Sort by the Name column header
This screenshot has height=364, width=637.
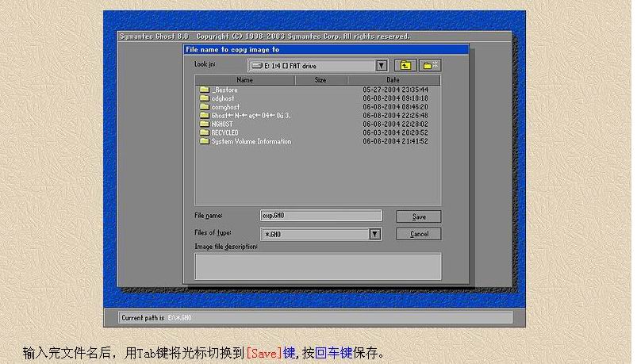(x=244, y=80)
